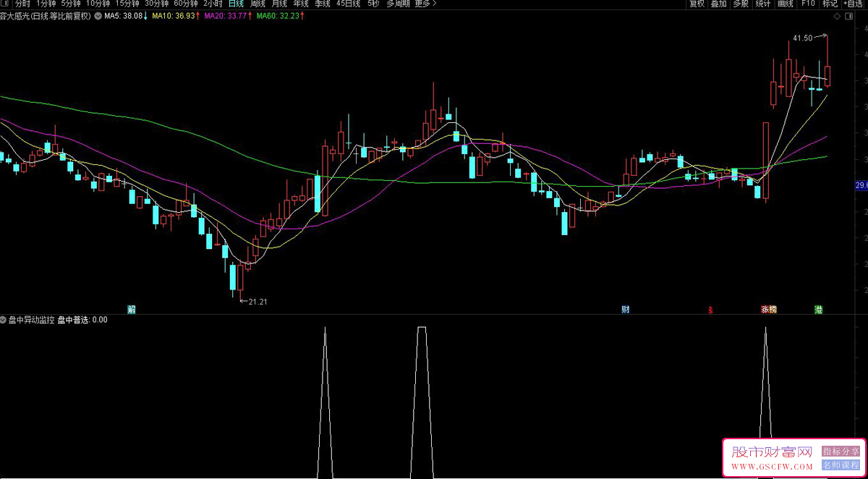
Task: Select the 15分钟 period tab
Action: [x=127, y=4]
